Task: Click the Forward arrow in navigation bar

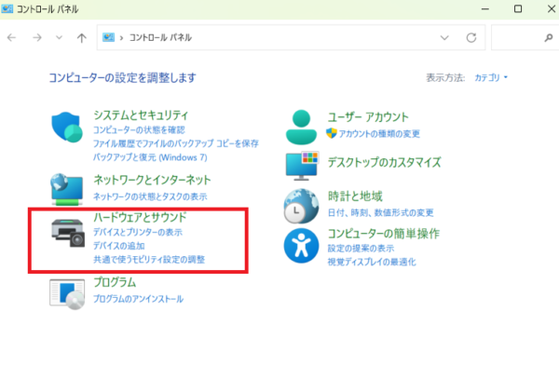Action: pyautogui.click(x=37, y=37)
